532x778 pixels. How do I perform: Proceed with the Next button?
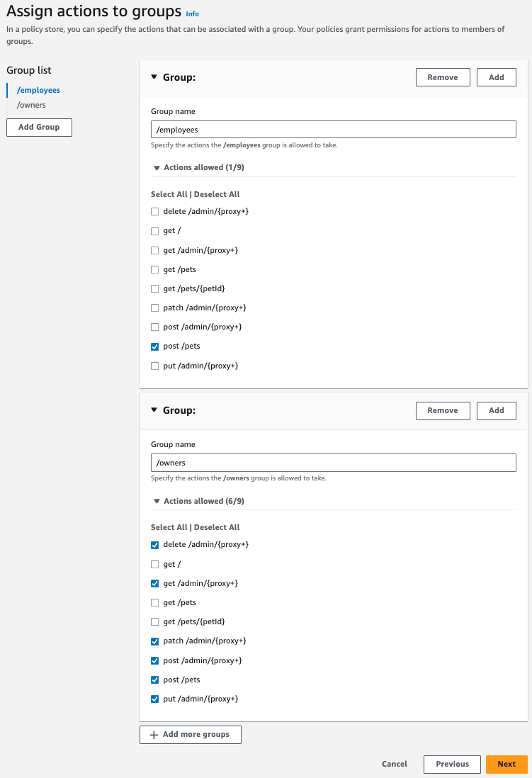tap(506, 764)
